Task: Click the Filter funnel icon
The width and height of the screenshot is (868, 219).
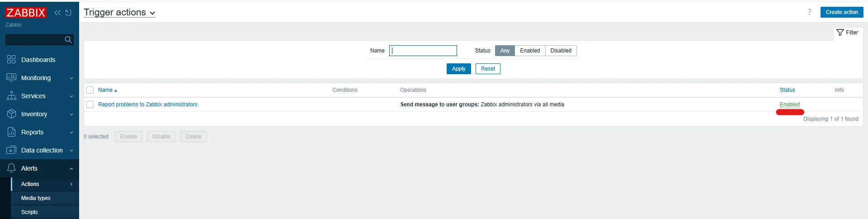Action: [840, 33]
